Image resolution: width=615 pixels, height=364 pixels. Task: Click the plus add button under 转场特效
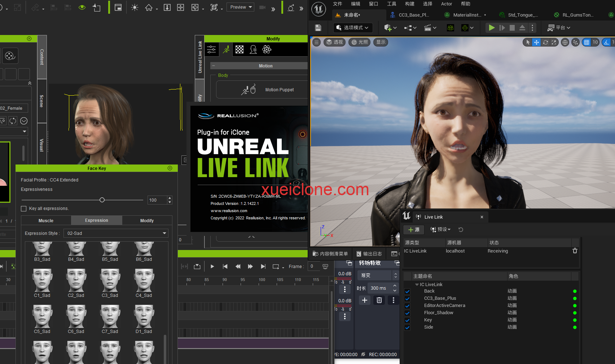(365, 300)
